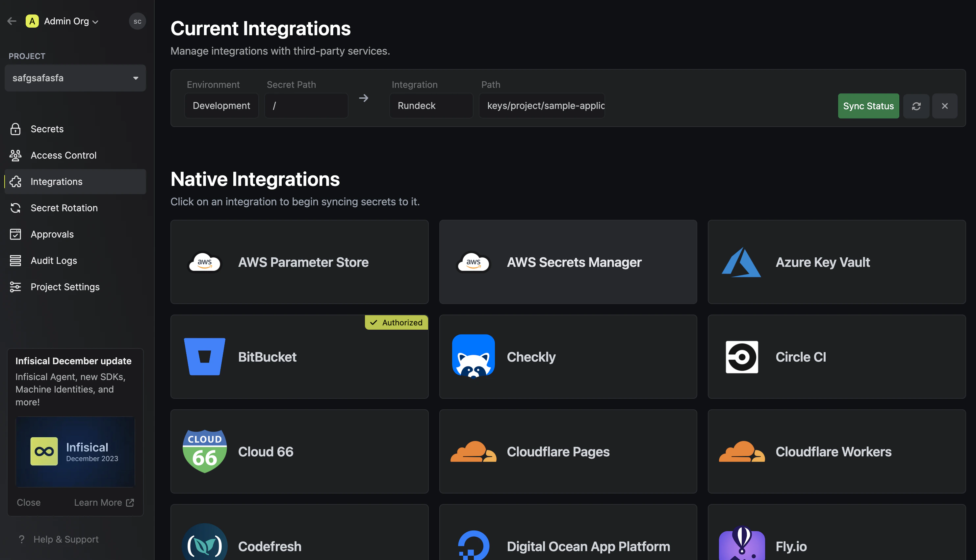976x560 pixels.
Task: Click the Cloudflare Workers cloud logo
Action: coord(742,451)
